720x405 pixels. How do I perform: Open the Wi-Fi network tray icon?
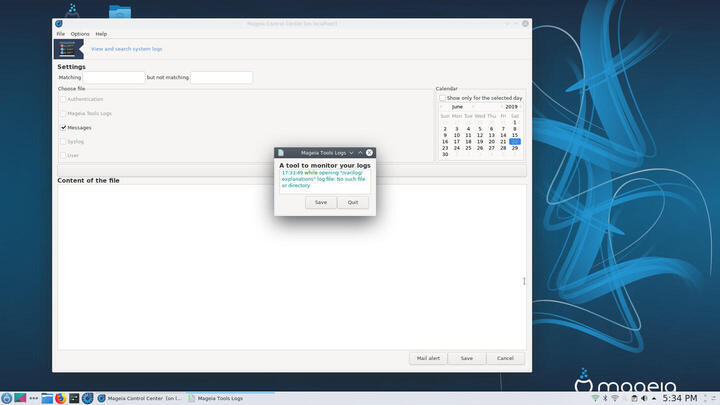[x=615, y=398]
